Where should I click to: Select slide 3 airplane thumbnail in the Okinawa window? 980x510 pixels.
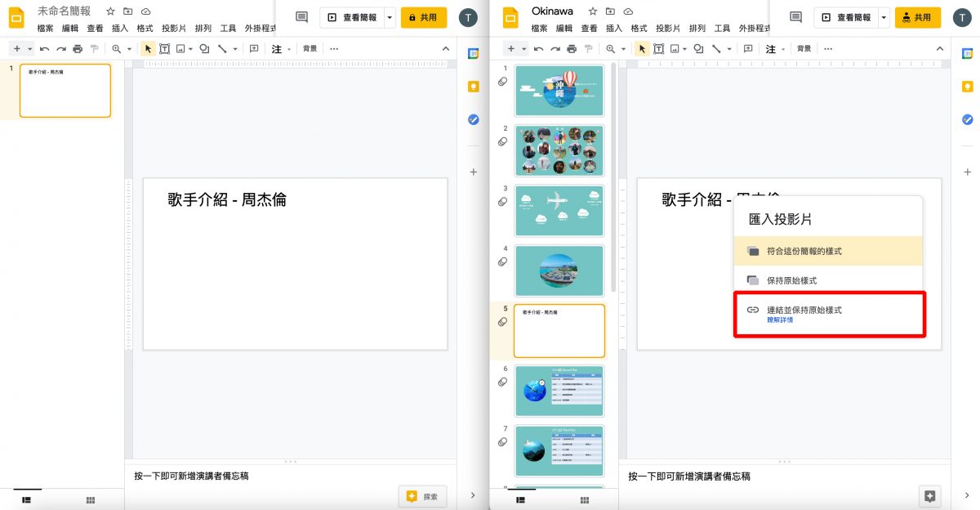click(x=559, y=211)
